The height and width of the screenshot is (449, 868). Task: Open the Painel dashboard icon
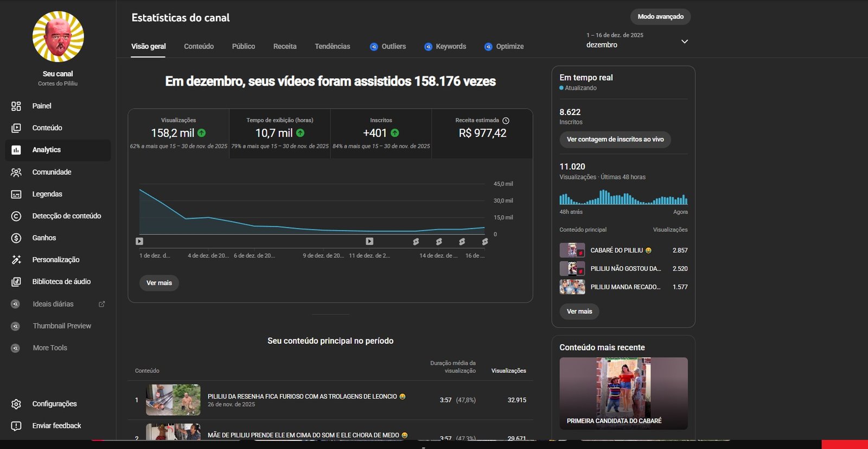[16, 106]
